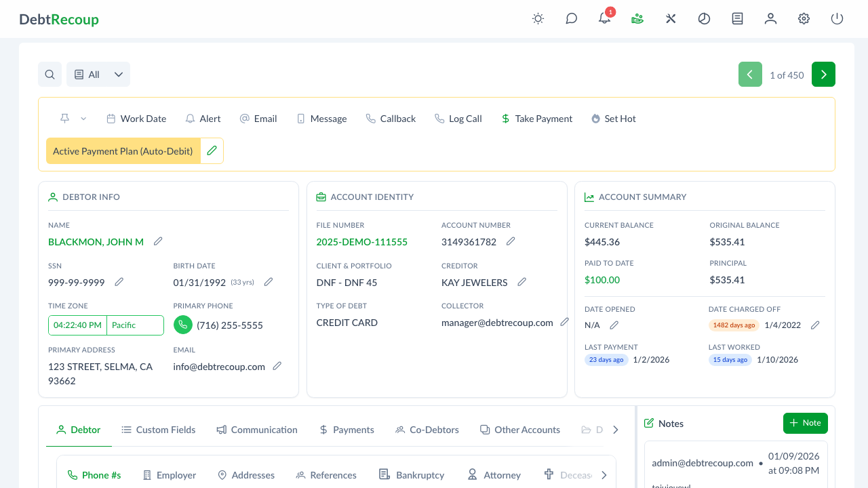
Task: Click the reports pie chart icon
Action: click(x=704, y=18)
